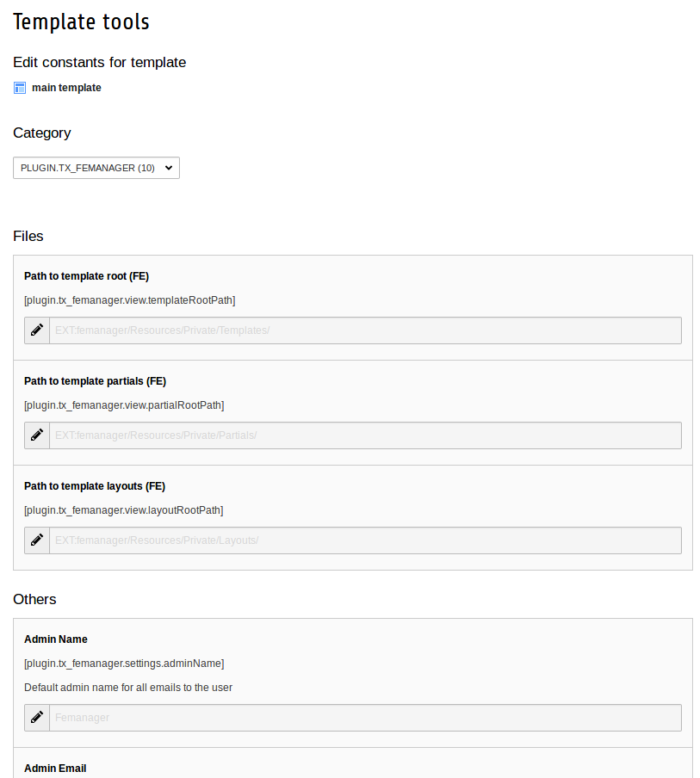Focus the Templates path input field
The width and height of the screenshot is (700, 778).
click(x=365, y=330)
